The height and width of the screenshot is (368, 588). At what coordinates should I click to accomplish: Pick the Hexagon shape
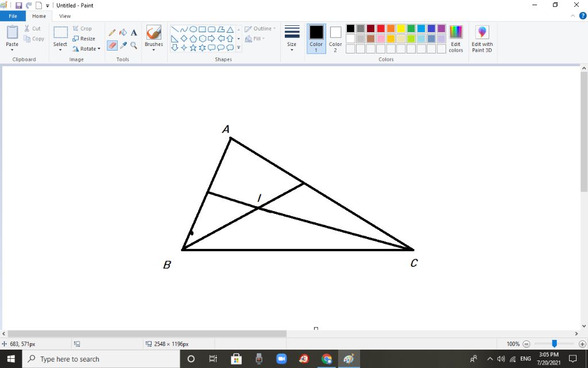tap(202, 39)
